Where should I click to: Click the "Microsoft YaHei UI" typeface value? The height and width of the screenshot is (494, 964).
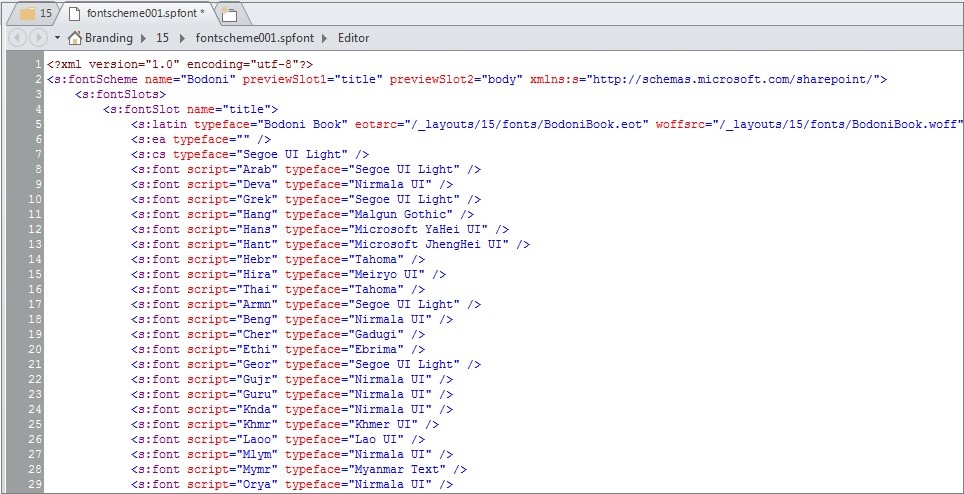click(x=418, y=229)
